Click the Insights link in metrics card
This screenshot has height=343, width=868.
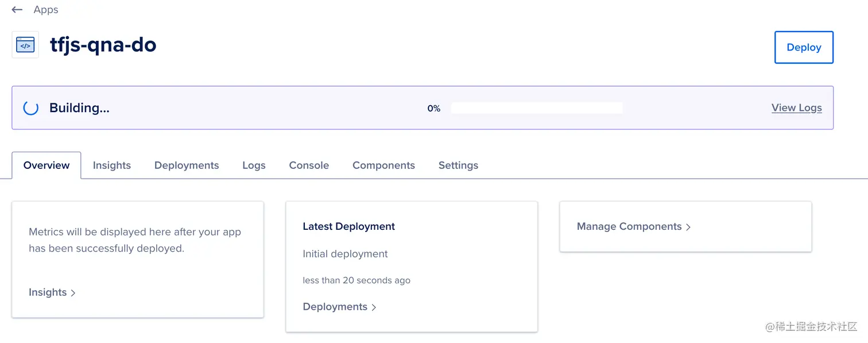click(48, 292)
